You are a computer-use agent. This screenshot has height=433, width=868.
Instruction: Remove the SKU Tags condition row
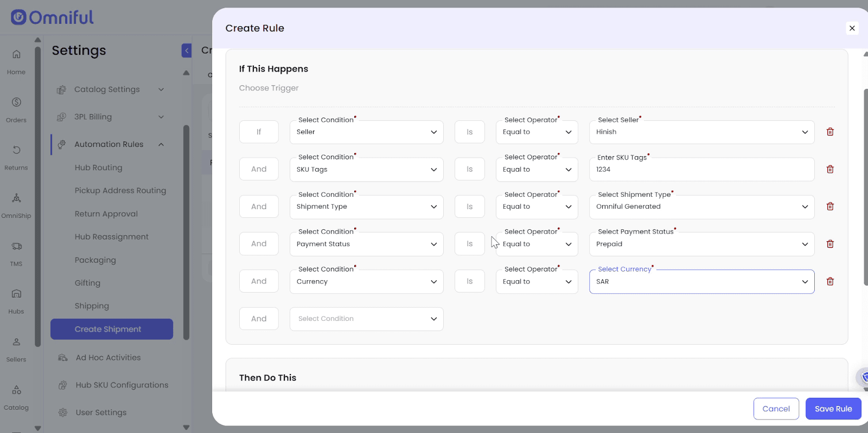pos(829,169)
